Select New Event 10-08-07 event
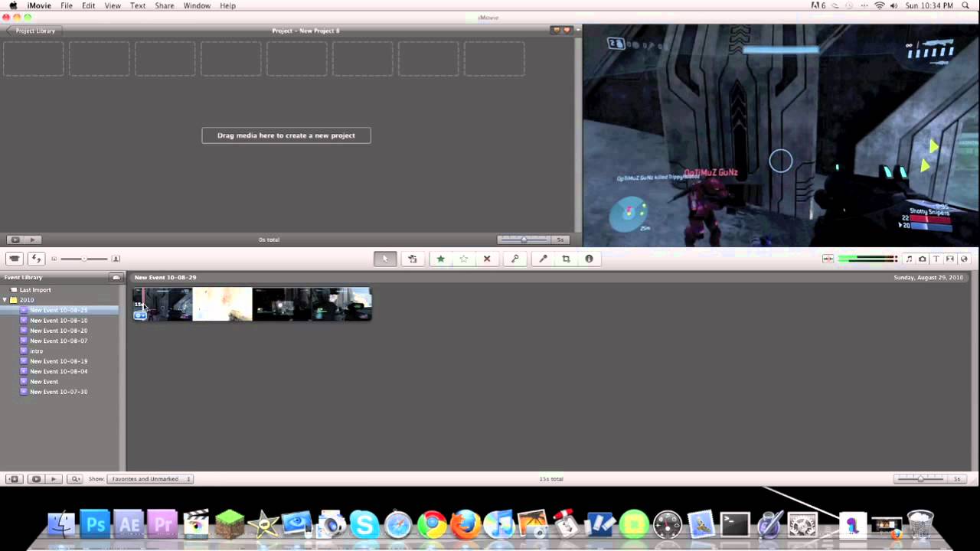The width and height of the screenshot is (980, 551). pos(59,341)
